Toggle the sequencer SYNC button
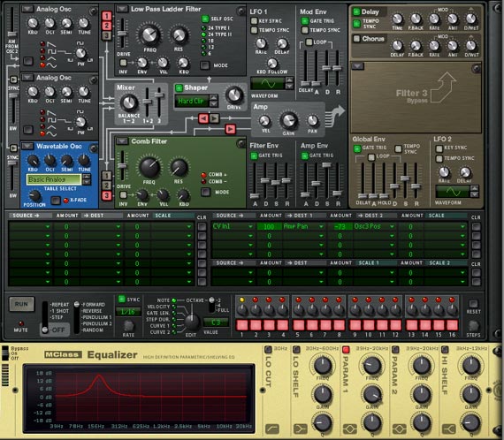The image size is (504, 440). [x=121, y=299]
